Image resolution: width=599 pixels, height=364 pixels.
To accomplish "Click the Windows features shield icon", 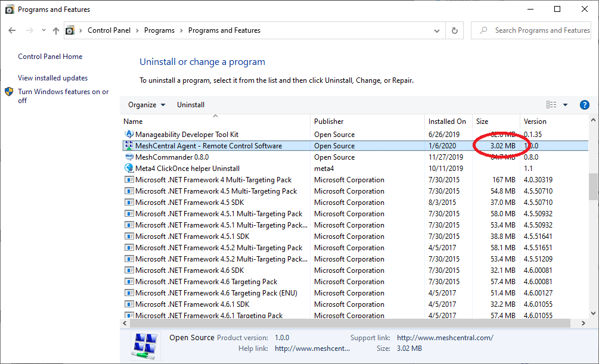I will [9, 92].
